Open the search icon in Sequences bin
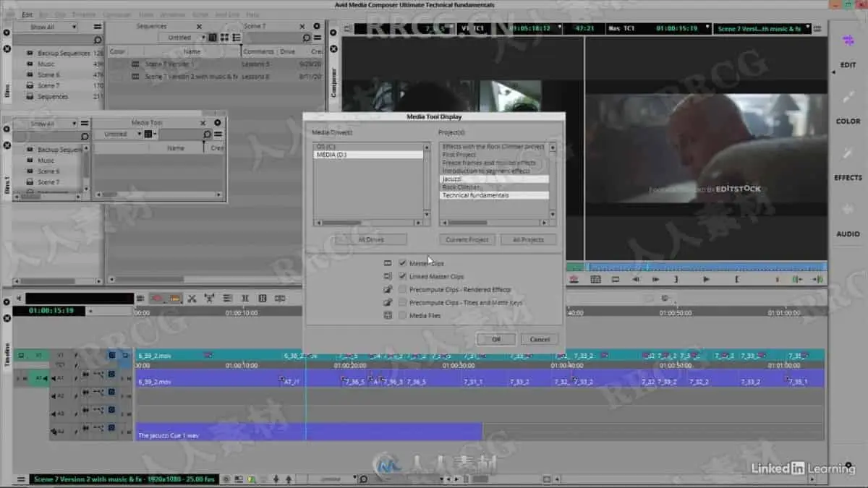The image size is (868, 488). pyautogui.click(x=307, y=38)
